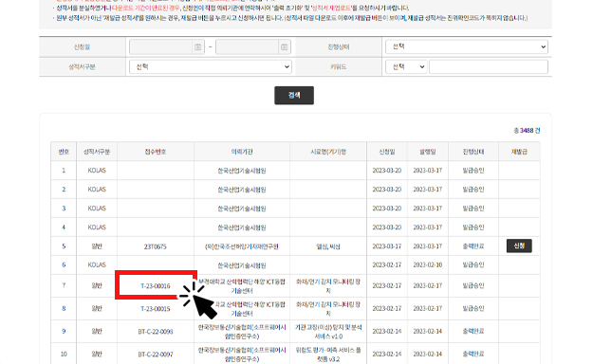Click sample name 열심, 씨심 in row 5
The image size is (593, 364).
(x=328, y=246)
